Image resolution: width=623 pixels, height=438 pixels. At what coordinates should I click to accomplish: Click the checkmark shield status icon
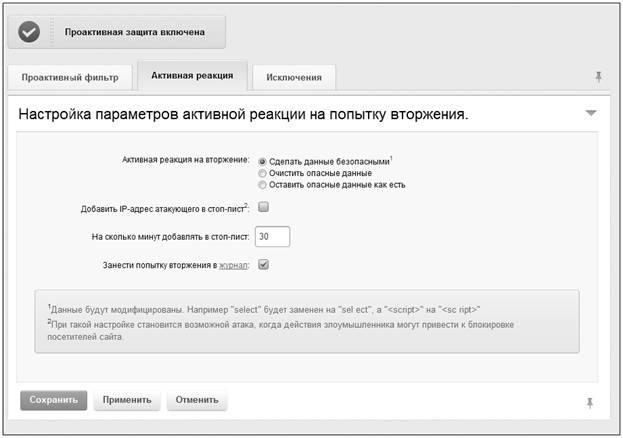coord(30,32)
